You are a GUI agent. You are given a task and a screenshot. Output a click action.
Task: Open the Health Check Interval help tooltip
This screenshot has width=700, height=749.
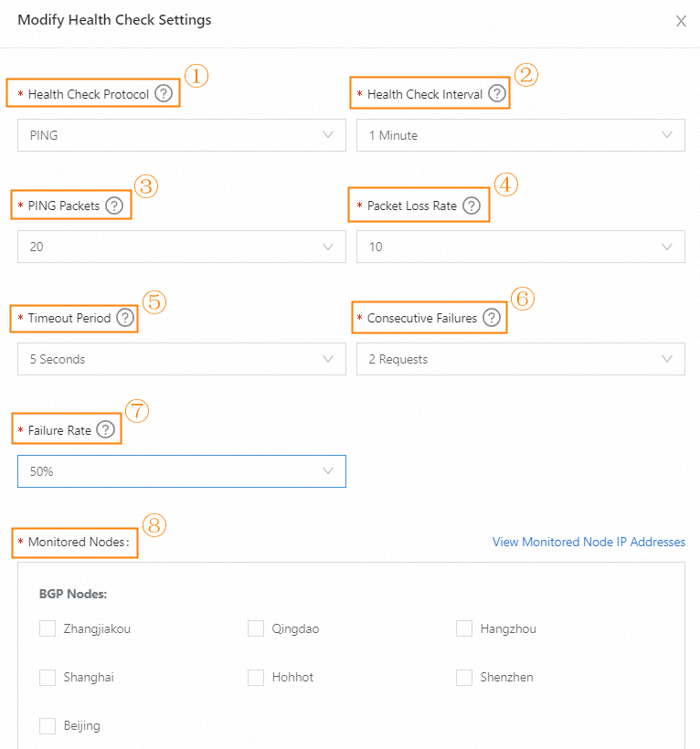click(x=496, y=93)
